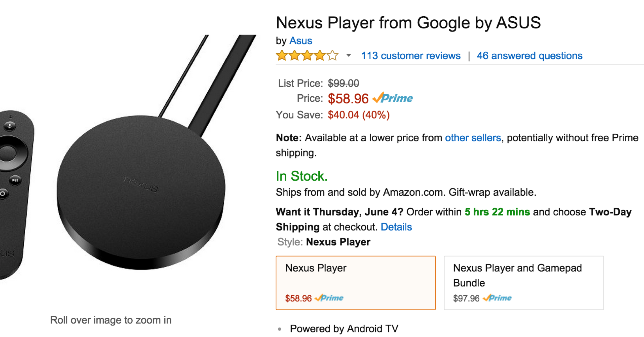Expand the rating breakdown dropdown arrow
This screenshot has height=337, width=644.
click(348, 55)
